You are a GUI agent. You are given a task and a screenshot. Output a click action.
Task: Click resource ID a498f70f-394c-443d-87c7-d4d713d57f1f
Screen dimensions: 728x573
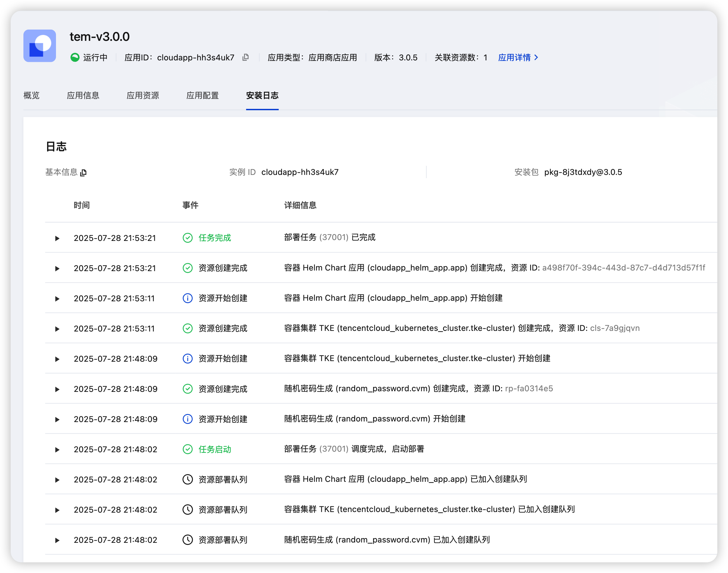623,268
